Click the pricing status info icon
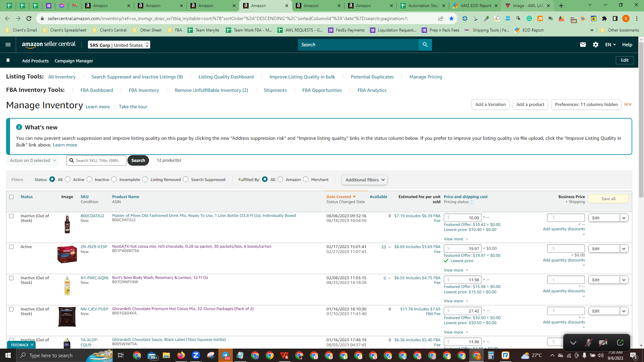 472,202
